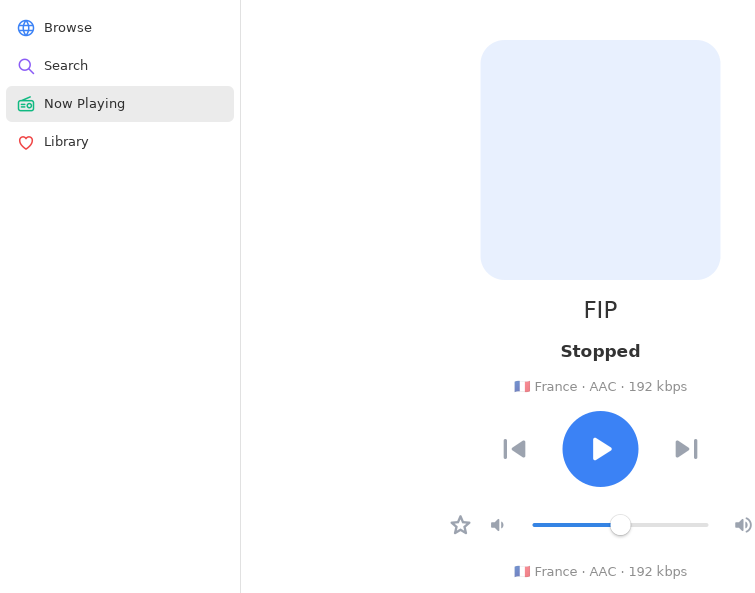Screen dimensions: 755x593
Task: Click station info text below volume slider
Action: click(600, 571)
